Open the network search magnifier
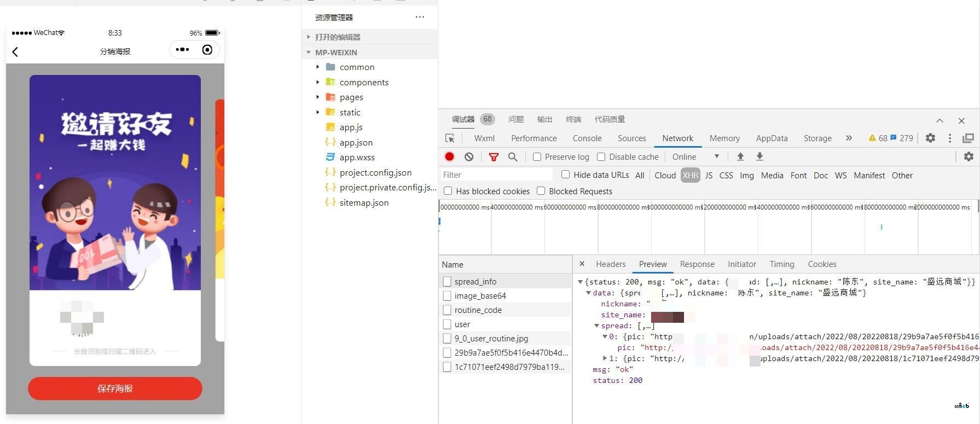The height and width of the screenshot is (424, 980). [x=513, y=157]
